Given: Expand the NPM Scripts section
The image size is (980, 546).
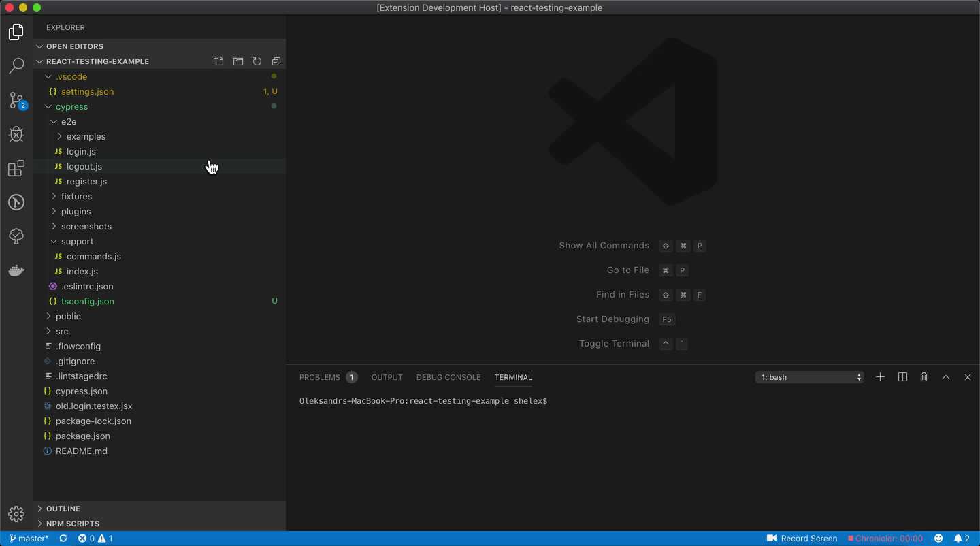Looking at the screenshot, I should click(x=159, y=524).
